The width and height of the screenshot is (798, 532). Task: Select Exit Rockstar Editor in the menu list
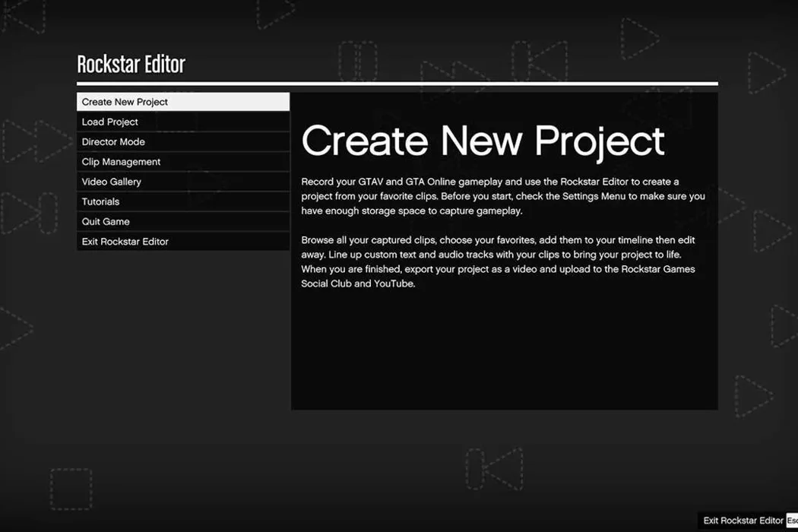pos(182,242)
